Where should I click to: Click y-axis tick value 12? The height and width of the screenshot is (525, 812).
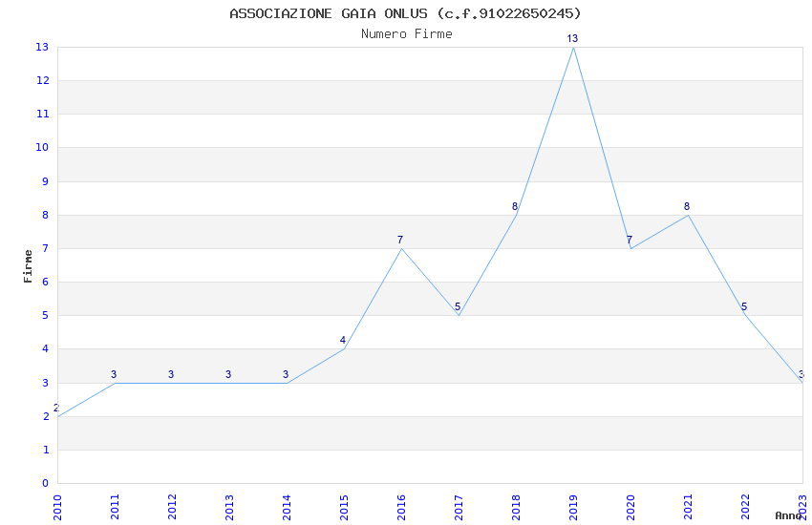point(42,81)
